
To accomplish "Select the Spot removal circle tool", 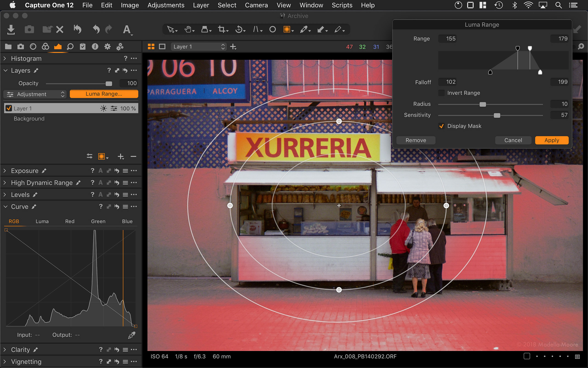I will click(x=273, y=29).
